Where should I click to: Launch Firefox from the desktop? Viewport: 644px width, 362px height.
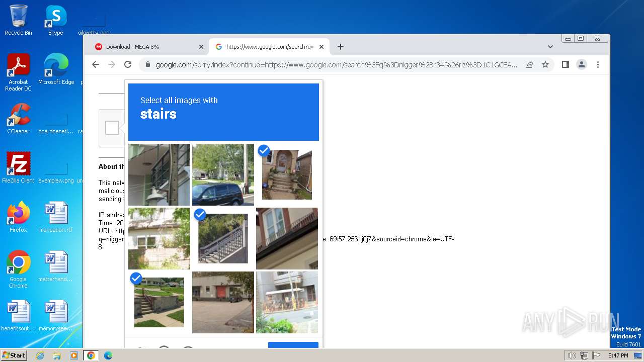(18, 217)
